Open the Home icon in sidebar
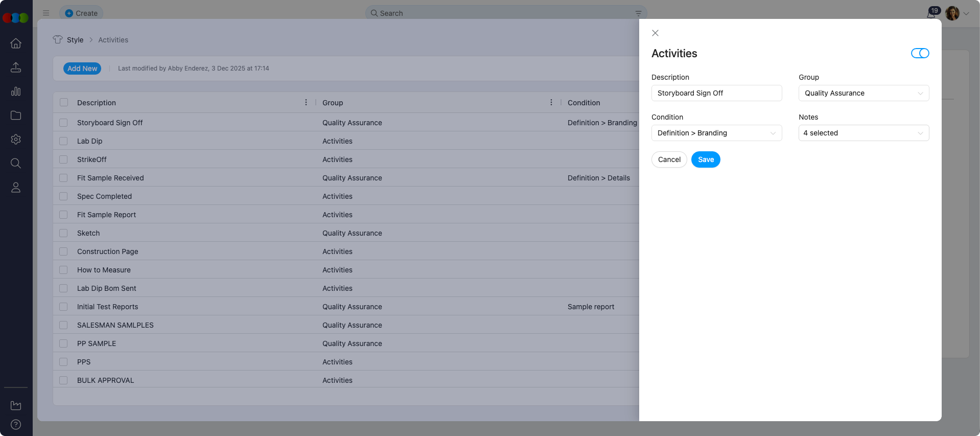The width and height of the screenshot is (980, 436). tap(16, 43)
